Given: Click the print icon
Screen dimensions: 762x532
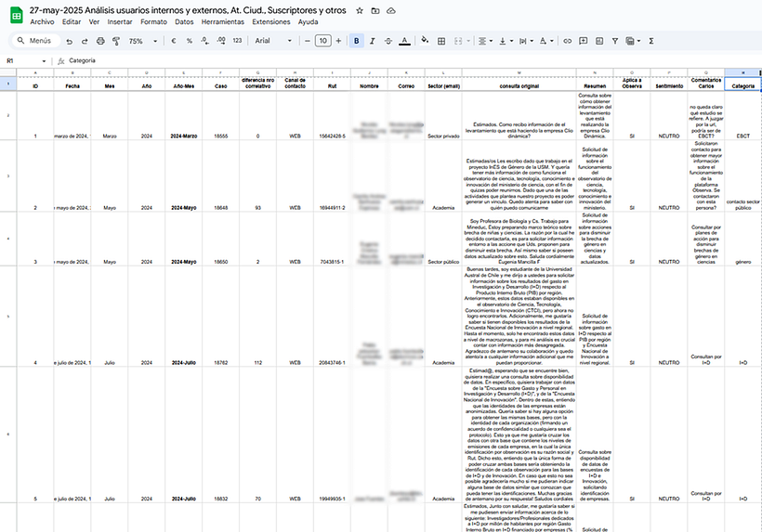Looking at the screenshot, I should [99, 41].
